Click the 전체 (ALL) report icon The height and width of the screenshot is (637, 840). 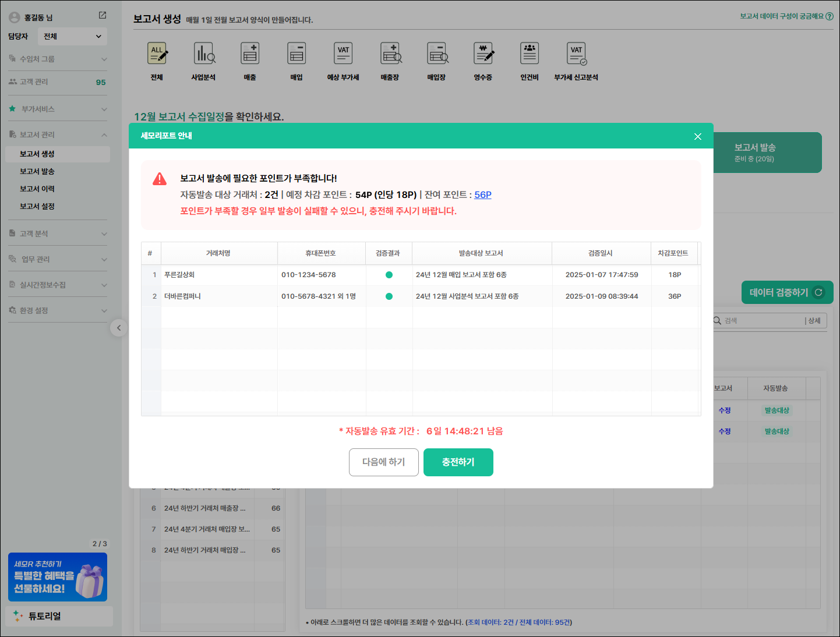pos(157,54)
